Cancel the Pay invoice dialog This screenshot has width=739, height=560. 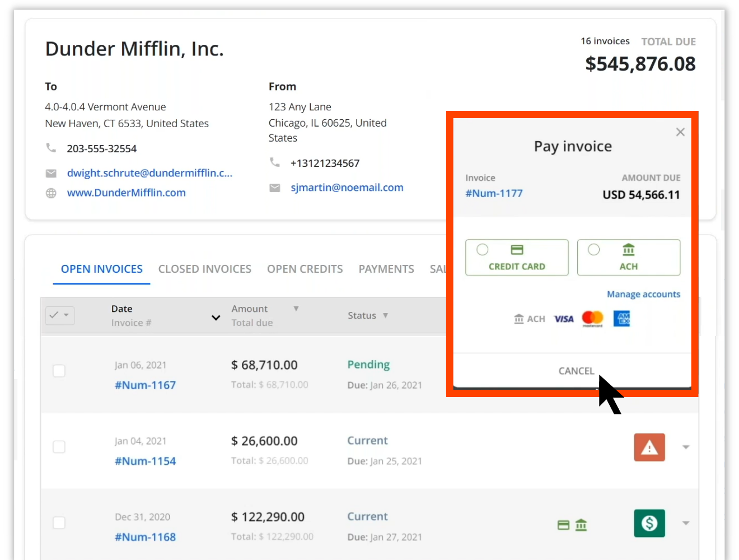pyautogui.click(x=576, y=370)
